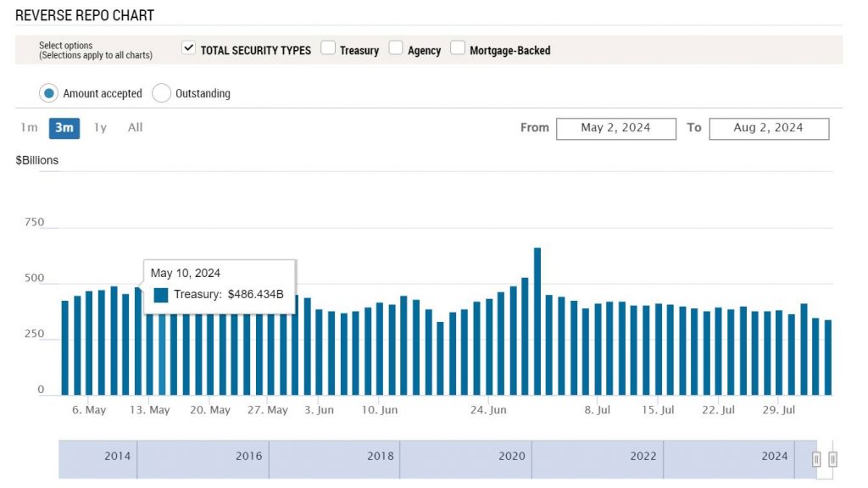Open the To date field
This screenshot has width=868, height=488.
(x=768, y=128)
